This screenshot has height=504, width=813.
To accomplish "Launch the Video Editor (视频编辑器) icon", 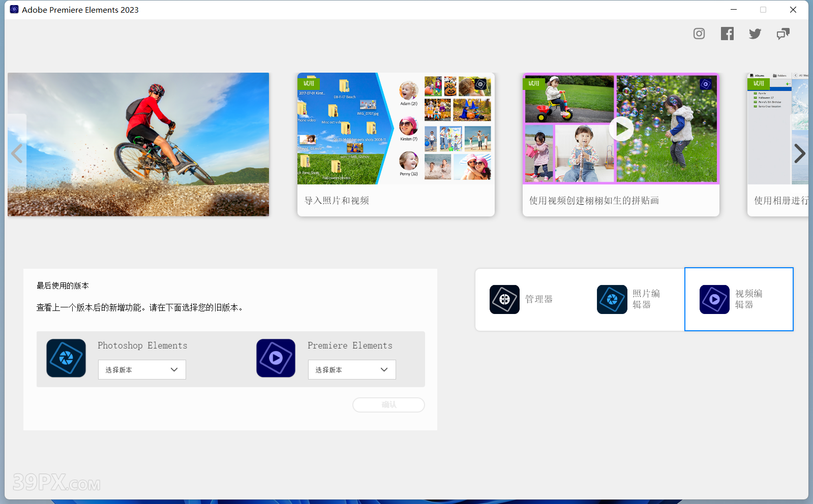I will point(714,299).
